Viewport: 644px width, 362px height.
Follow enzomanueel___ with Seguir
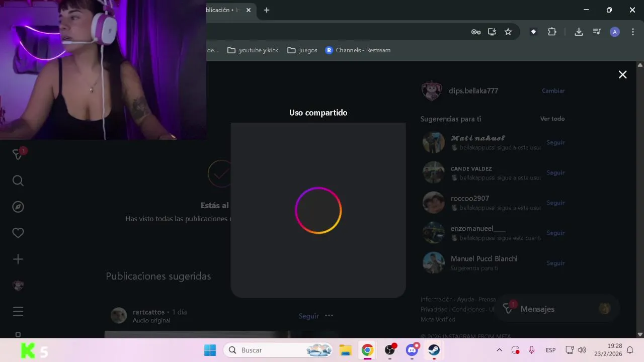[555, 233]
